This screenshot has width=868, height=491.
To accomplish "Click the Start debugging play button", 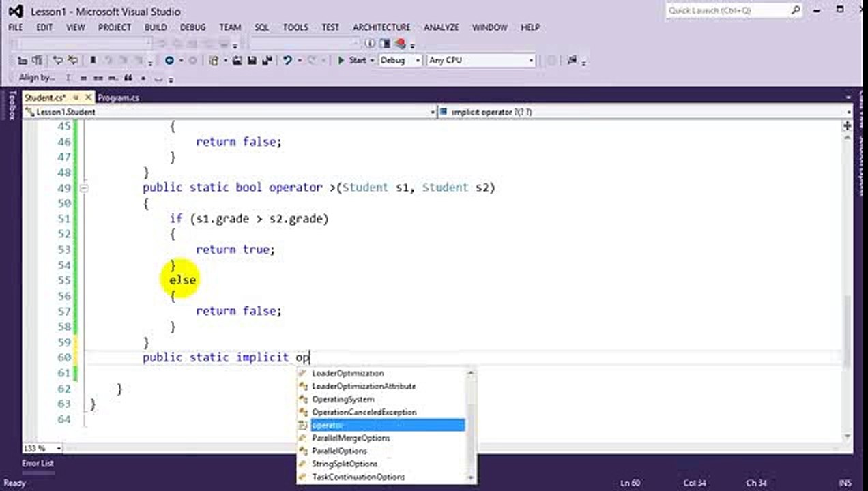I will pos(341,60).
